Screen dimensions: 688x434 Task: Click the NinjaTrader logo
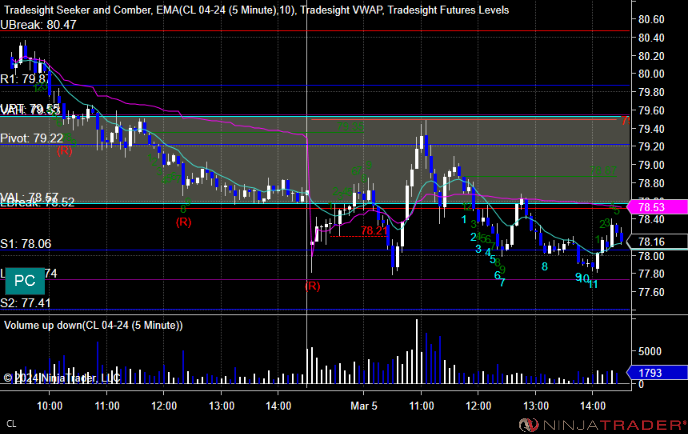602,424
